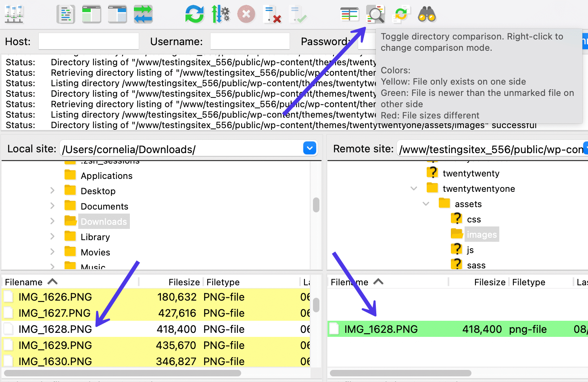Viewport: 588px width, 382px height.
Task: Expand the Documents folder in local tree
Action: [52, 206]
